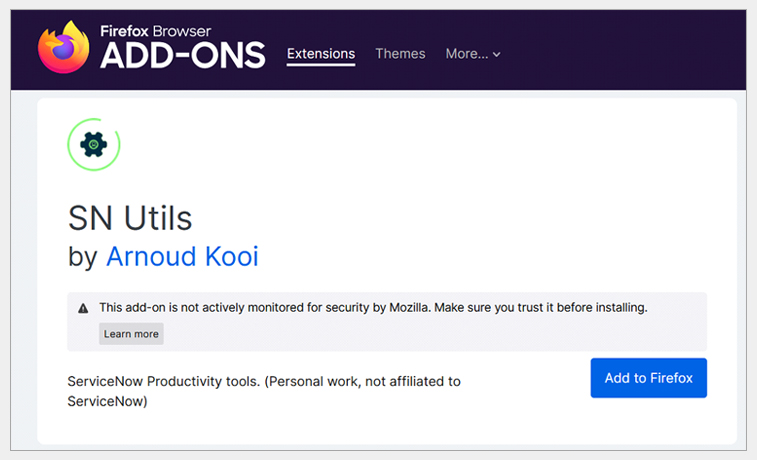Click the SN Utils title heading
This screenshot has width=757, height=460.
point(130,217)
